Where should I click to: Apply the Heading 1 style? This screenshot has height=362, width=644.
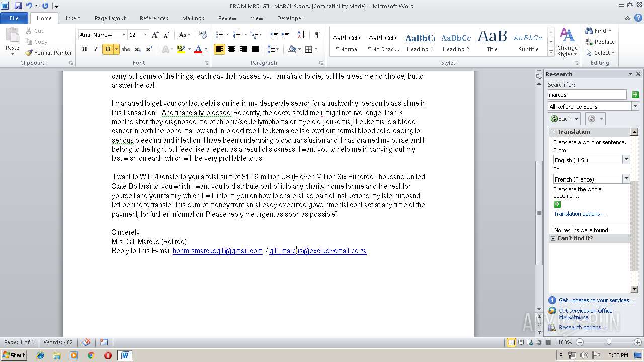420,42
